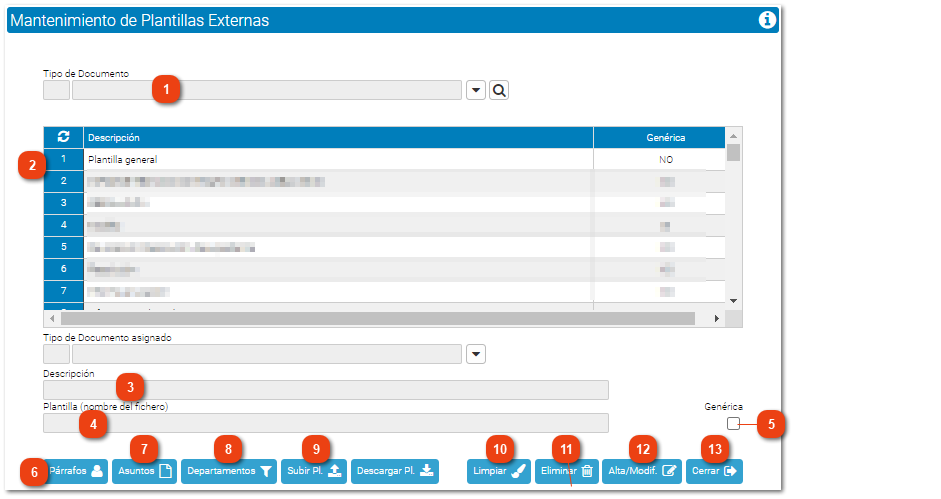941x499 pixels.
Task: Refresh the table with the reload icon
Action: 64,137
